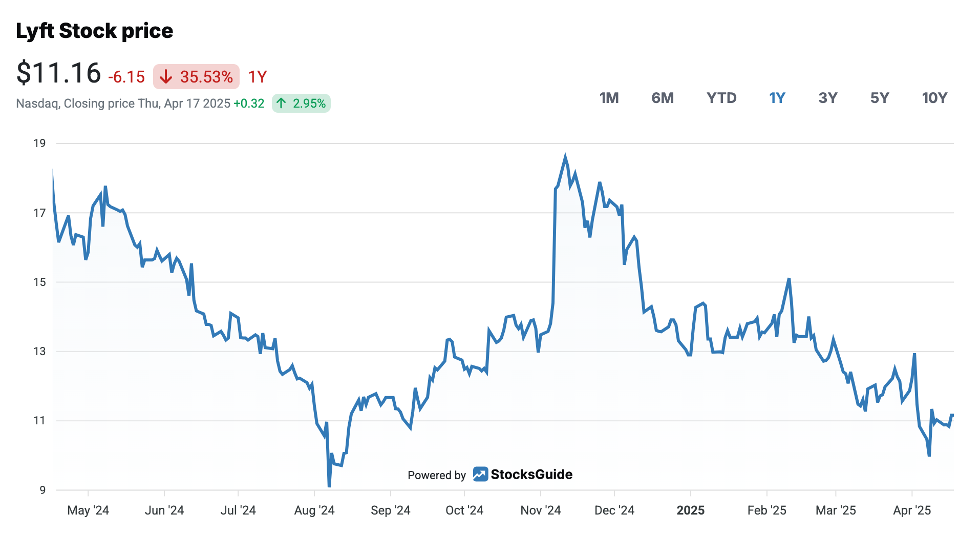980x534 pixels.
Task: Click the 15 y-axis value
Action: pyautogui.click(x=39, y=282)
